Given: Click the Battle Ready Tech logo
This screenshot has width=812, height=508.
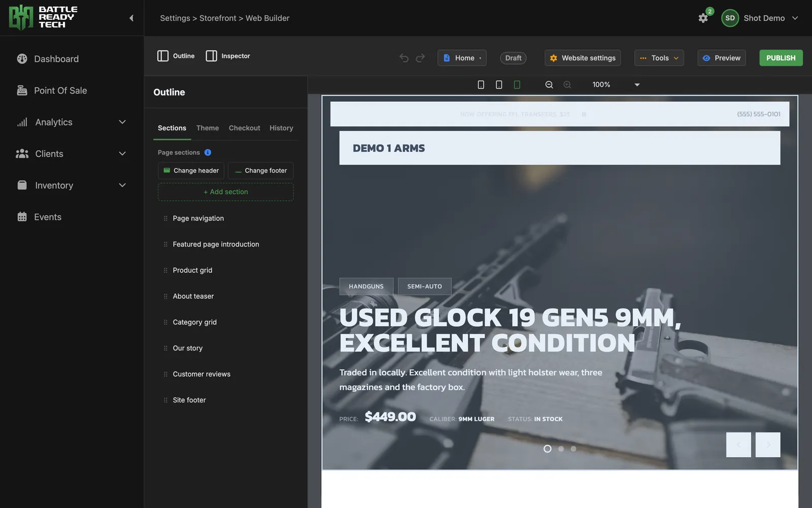Looking at the screenshot, I should [x=43, y=18].
